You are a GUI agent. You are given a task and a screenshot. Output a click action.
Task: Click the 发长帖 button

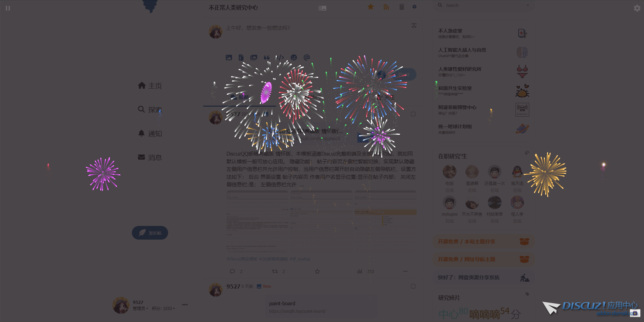[x=150, y=233]
